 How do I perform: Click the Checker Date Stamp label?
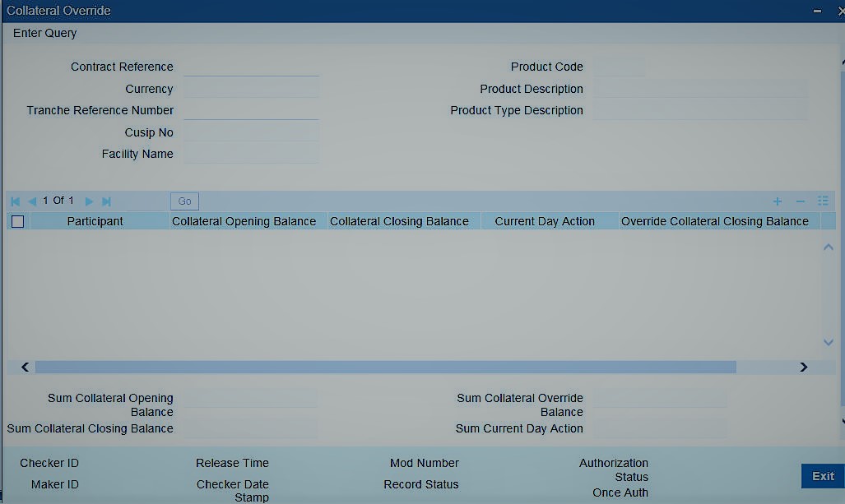click(233, 491)
